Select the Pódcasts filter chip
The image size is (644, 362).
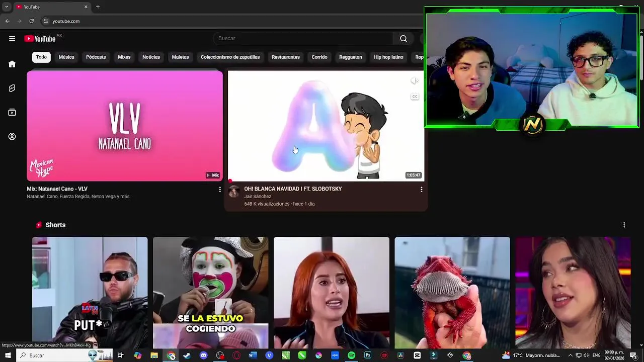[96, 57]
